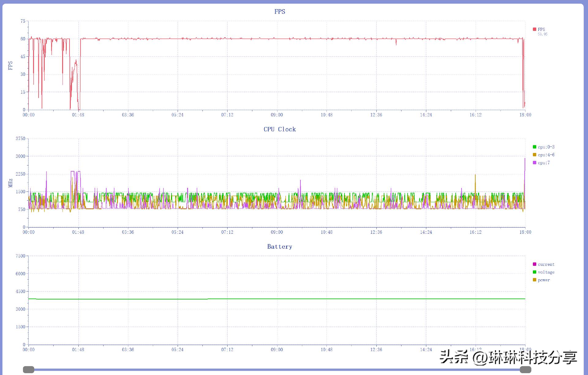Click the Battery chart title
This screenshot has height=375, width=588.
pos(280,247)
